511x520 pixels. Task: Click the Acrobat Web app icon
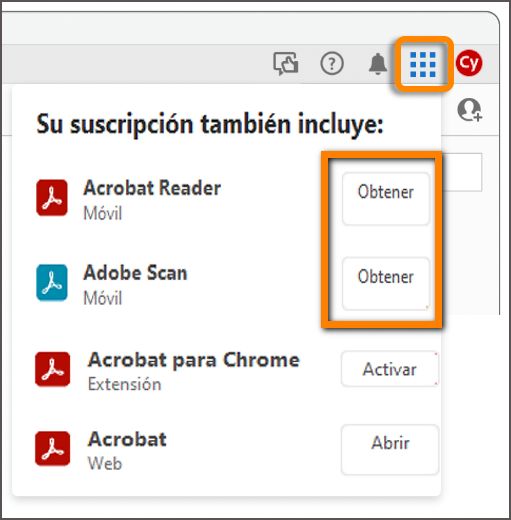coord(52,448)
